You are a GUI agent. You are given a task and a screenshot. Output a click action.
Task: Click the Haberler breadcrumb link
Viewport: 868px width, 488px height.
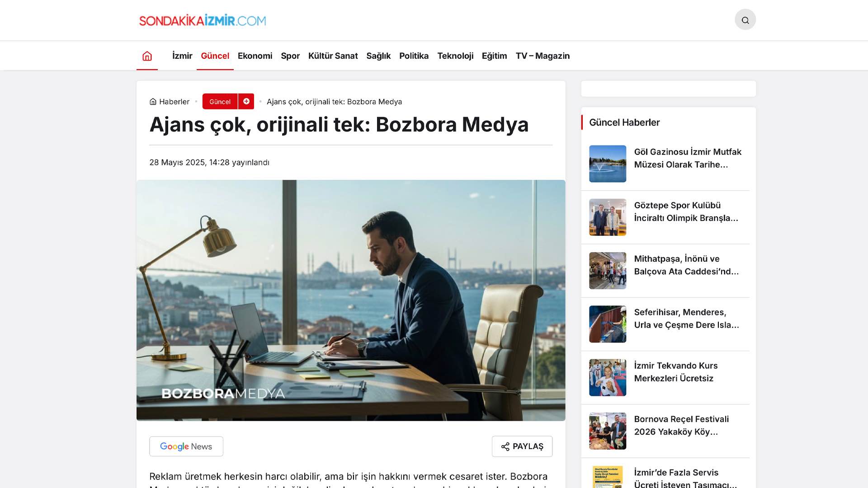(174, 102)
